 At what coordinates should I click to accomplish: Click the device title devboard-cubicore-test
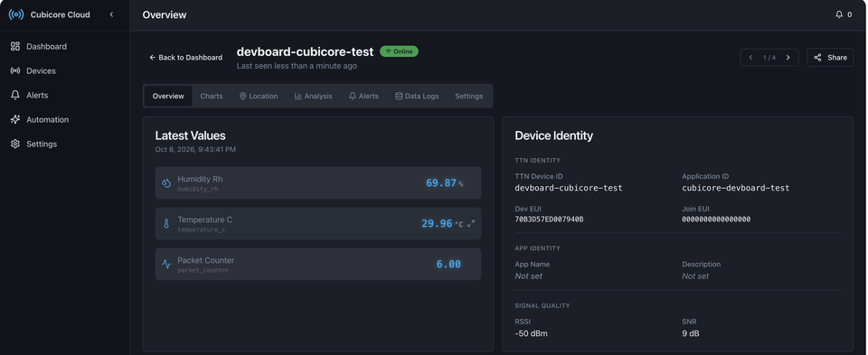pos(305,51)
